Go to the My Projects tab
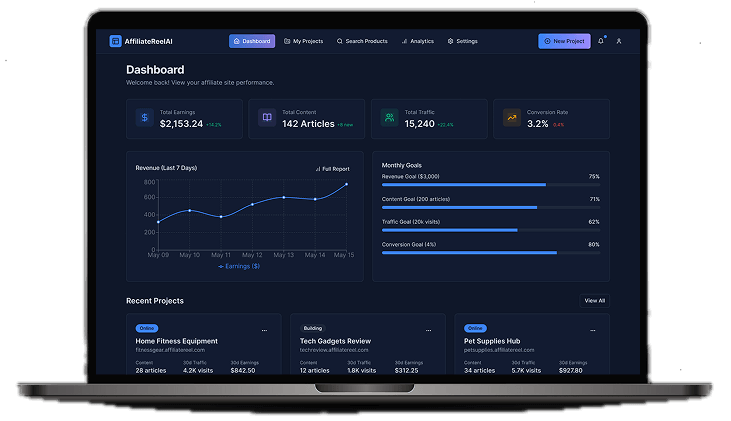Screen dimensions: 731x421 pyautogui.click(x=303, y=41)
